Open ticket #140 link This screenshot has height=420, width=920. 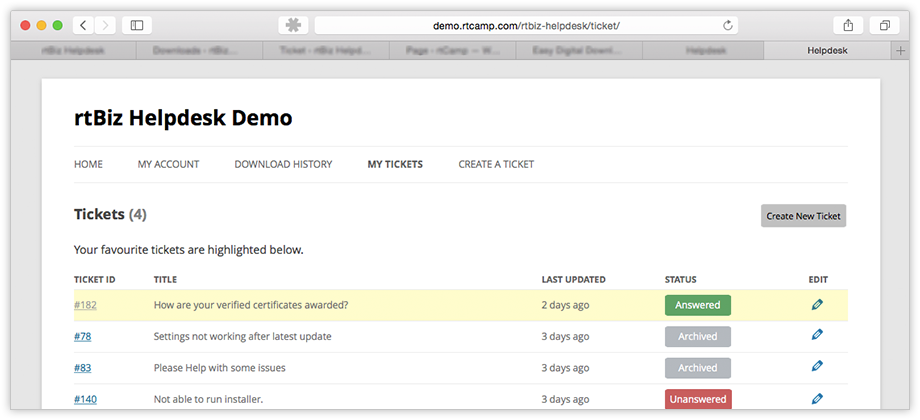tap(85, 399)
